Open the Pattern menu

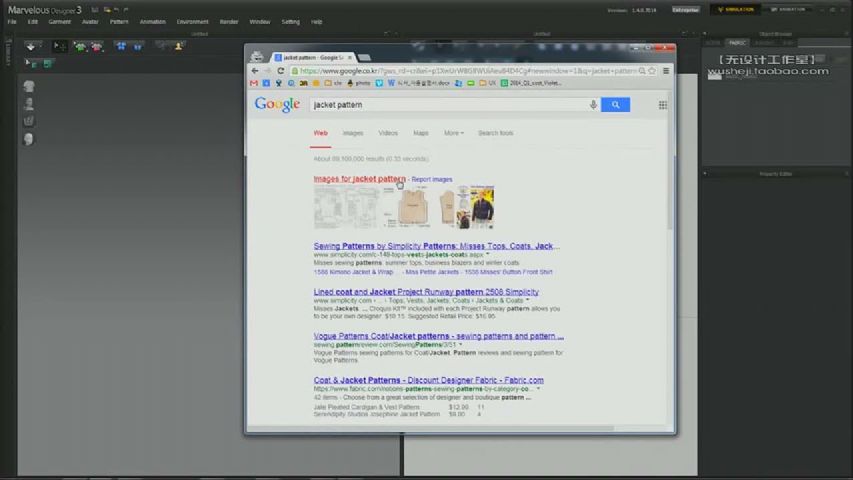(x=119, y=22)
